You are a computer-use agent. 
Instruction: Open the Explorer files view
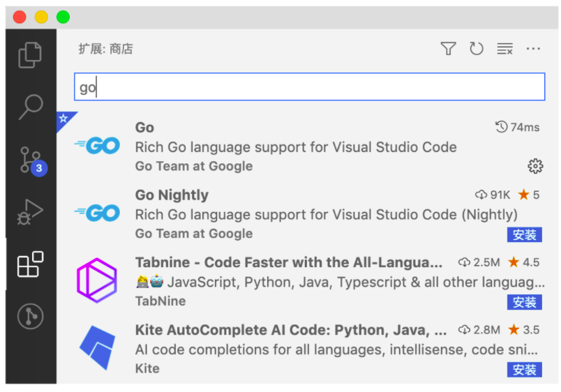(x=30, y=55)
